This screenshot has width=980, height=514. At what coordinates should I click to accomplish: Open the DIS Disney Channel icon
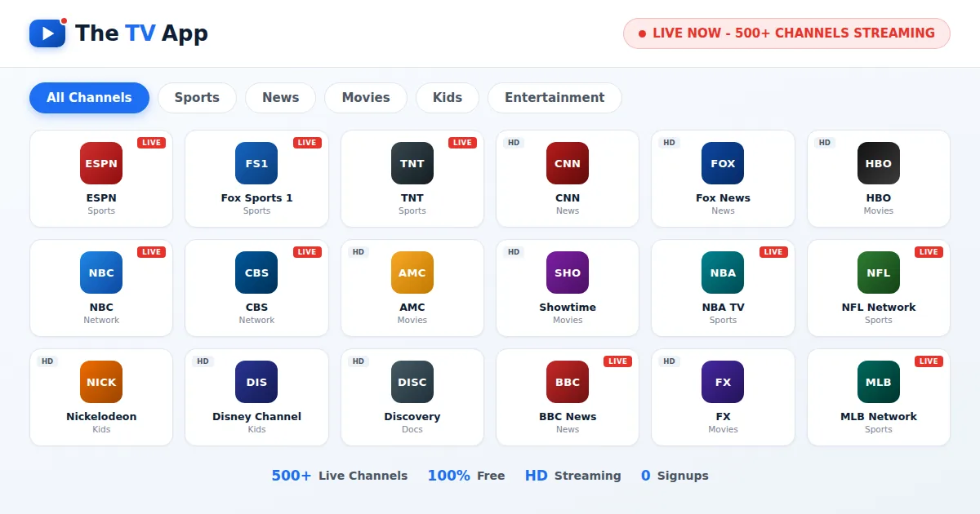[256, 382]
